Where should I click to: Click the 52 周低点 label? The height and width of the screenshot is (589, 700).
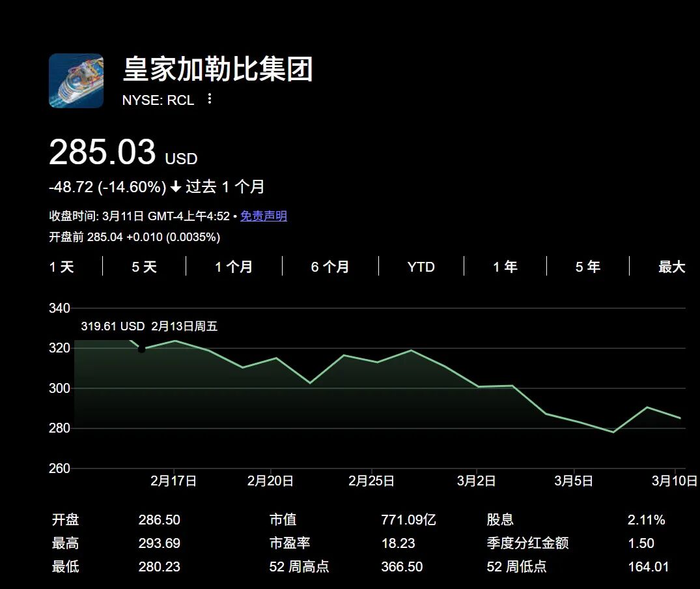(x=516, y=567)
